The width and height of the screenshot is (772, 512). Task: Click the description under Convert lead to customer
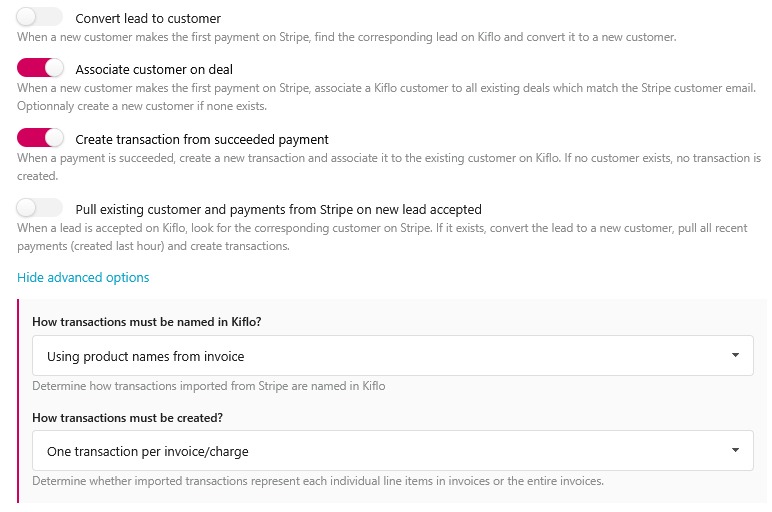(x=346, y=37)
